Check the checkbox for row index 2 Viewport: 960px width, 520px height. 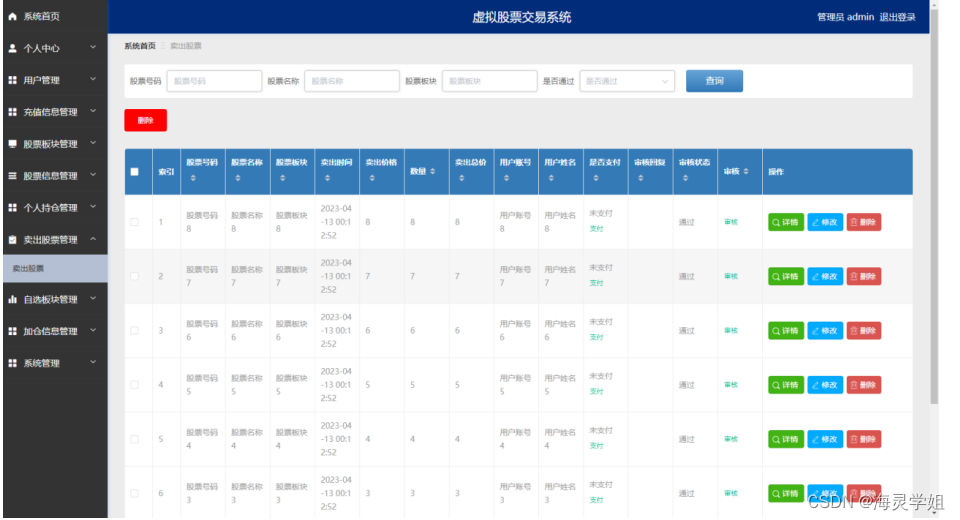point(135,276)
